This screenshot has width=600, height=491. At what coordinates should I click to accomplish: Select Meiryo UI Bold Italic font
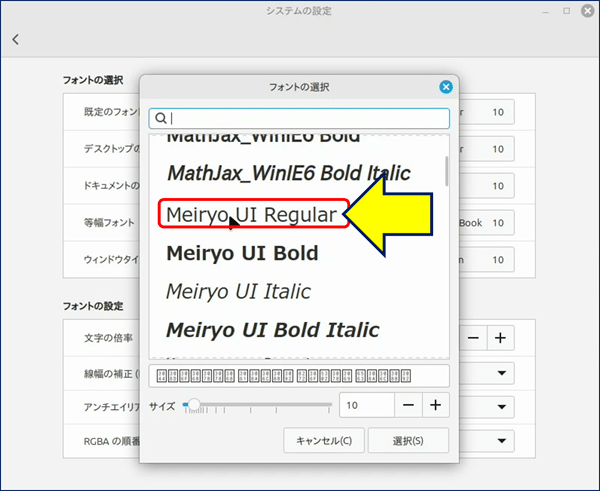(x=273, y=330)
